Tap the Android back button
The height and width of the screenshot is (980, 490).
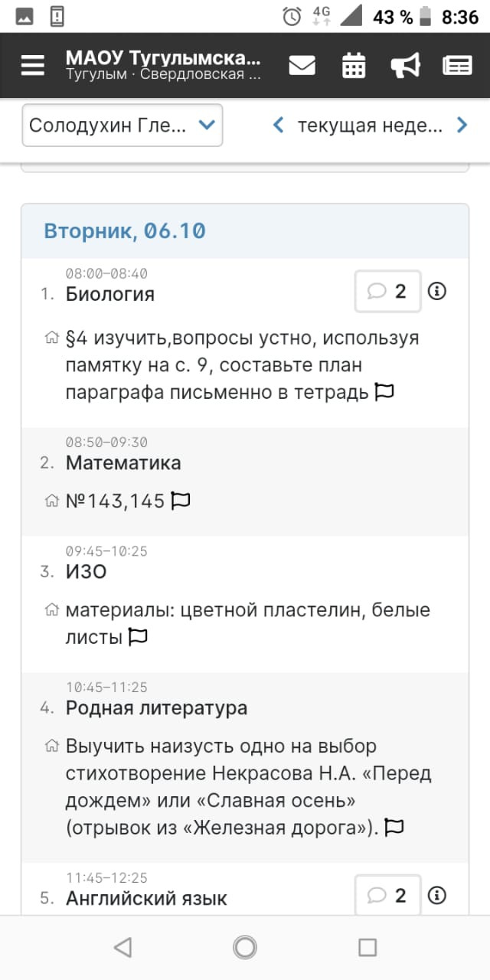(122, 947)
